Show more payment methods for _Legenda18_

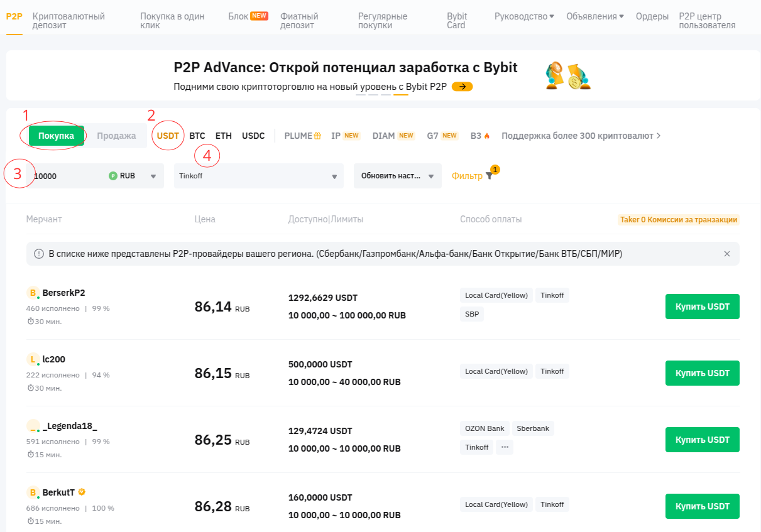coord(505,447)
